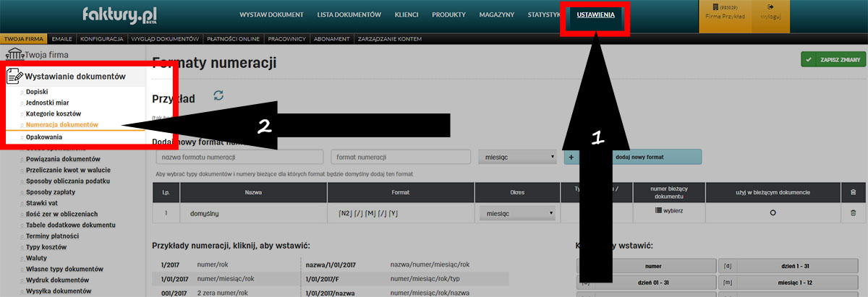The height and width of the screenshot is (297, 868).
Task: Open Waluty in the sidebar
Action: coord(37,258)
